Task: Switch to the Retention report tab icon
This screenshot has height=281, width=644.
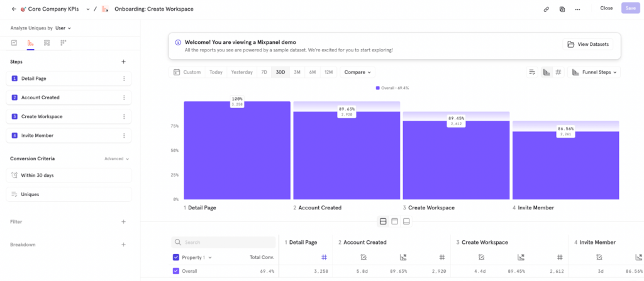Action: pyautogui.click(x=64, y=43)
